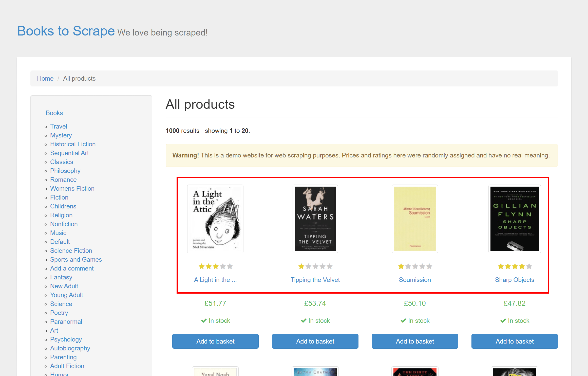Select the Mystery category in the sidebar
Screen dimensions: 588x376
click(x=61, y=135)
